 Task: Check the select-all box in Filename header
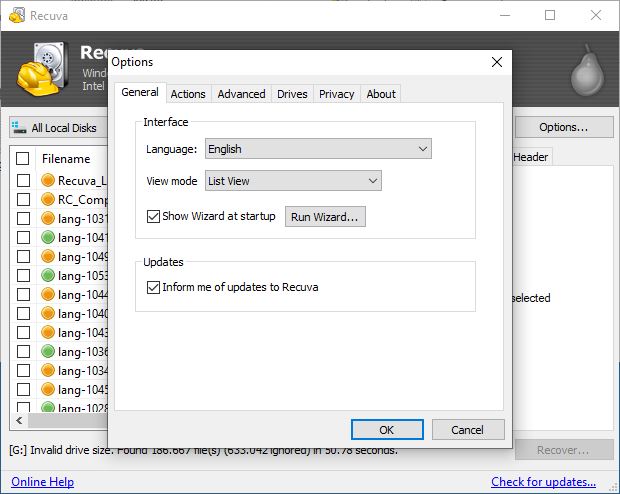(x=23, y=159)
